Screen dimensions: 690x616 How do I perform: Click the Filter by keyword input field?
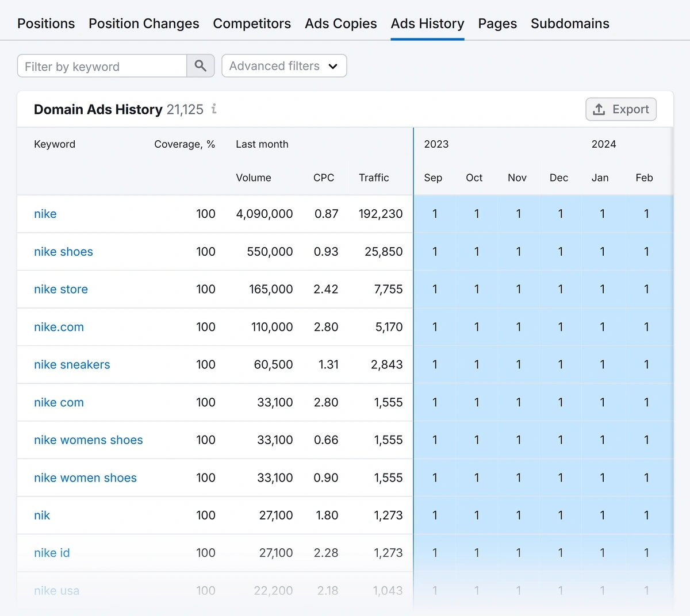coord(102,66)
